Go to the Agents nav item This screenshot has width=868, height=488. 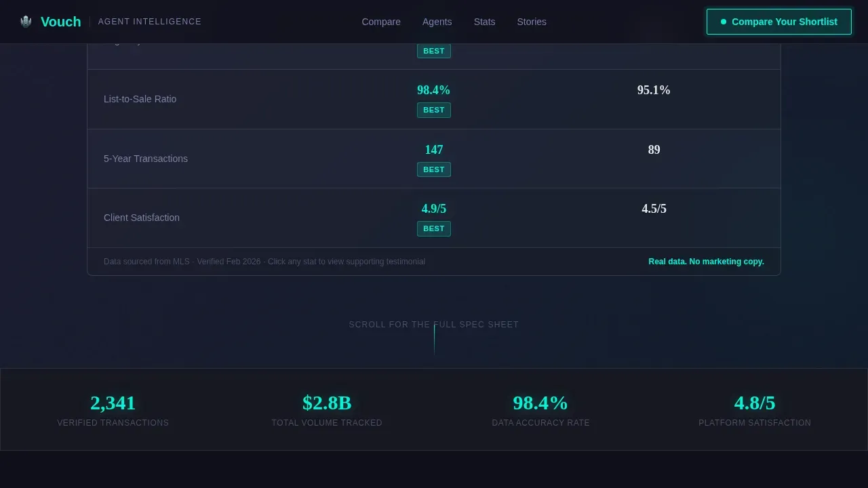437,22
